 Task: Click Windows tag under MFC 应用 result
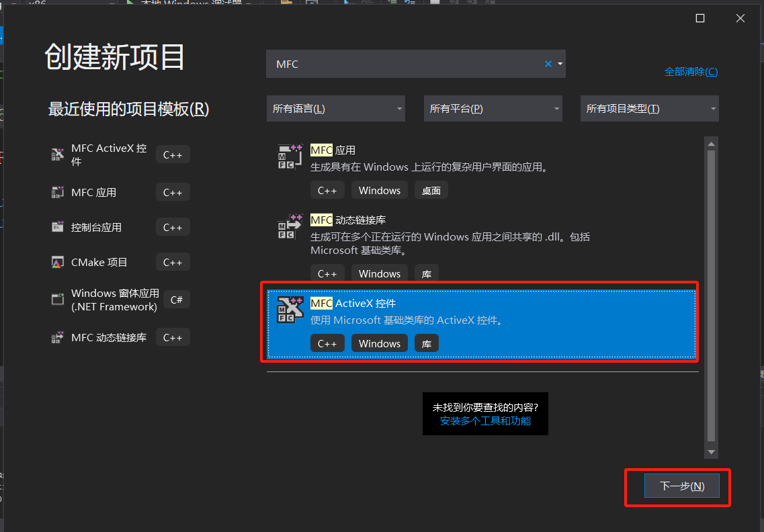pyautogui.click(x=380, y=190)
